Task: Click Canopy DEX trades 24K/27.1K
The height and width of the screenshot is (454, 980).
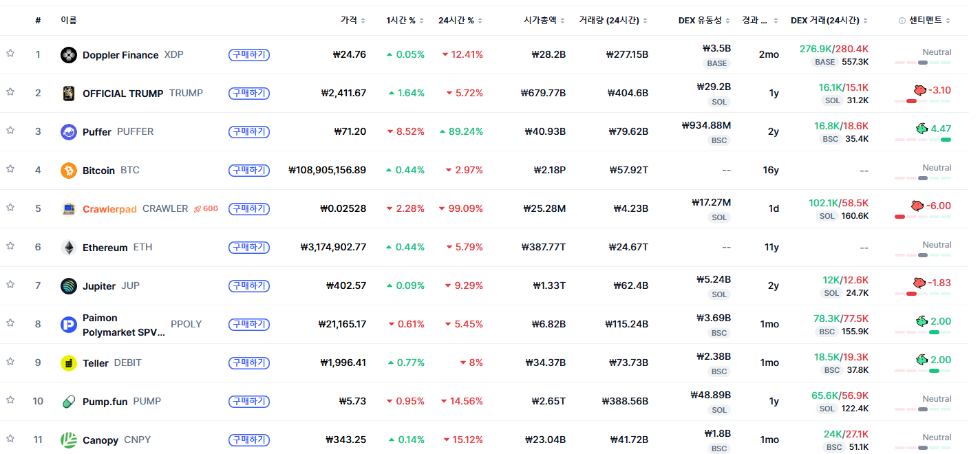Action: point(846,434)
